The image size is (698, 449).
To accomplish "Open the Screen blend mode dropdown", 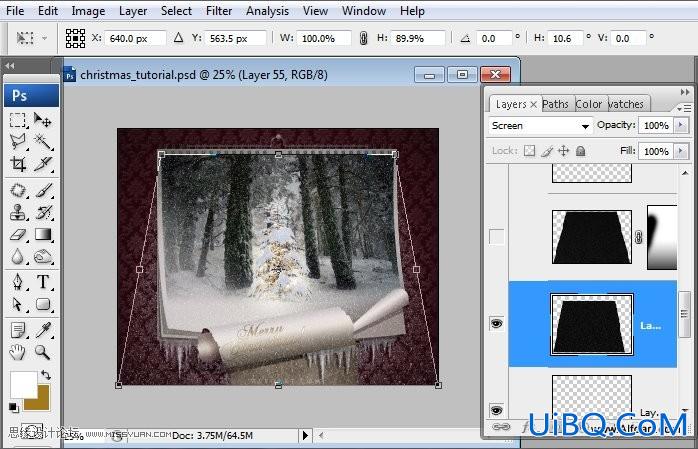I will point(540,126).
